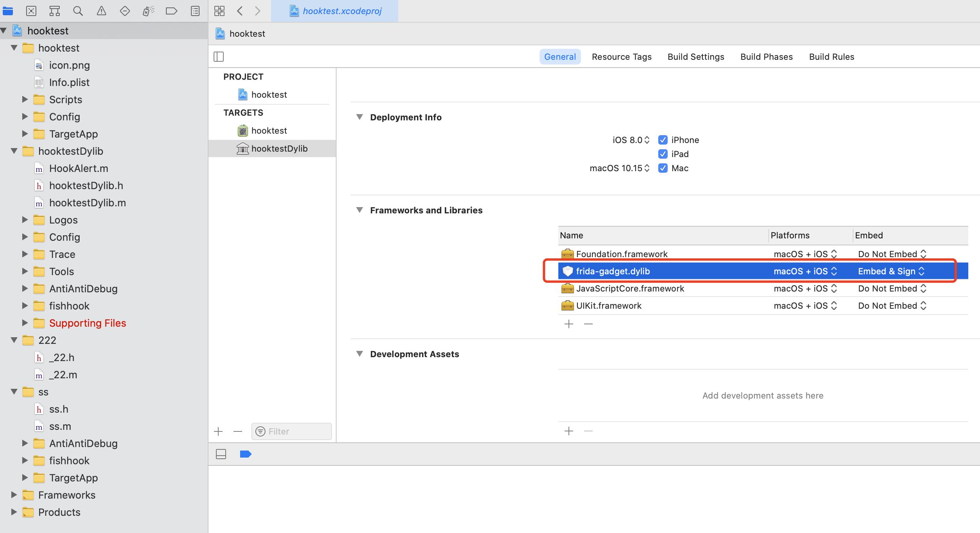Switch to the Build Phases tab
The height and width of the screenshot is (533, 980).
(x=766, y=57)
